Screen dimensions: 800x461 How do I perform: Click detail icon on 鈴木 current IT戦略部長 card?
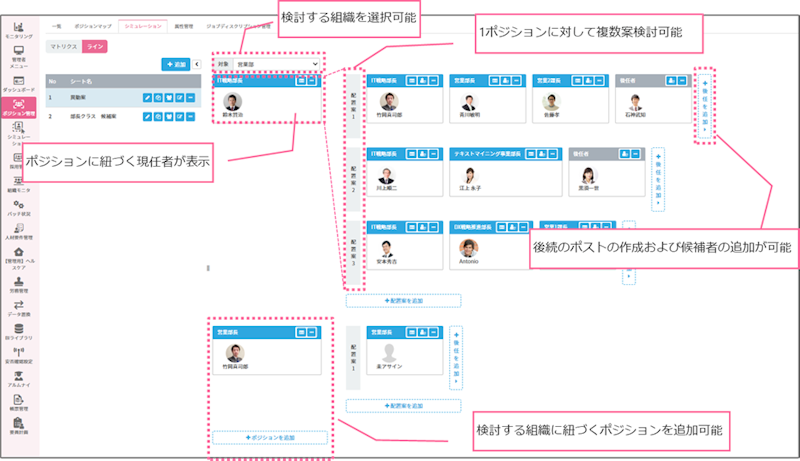click(301, 81)
